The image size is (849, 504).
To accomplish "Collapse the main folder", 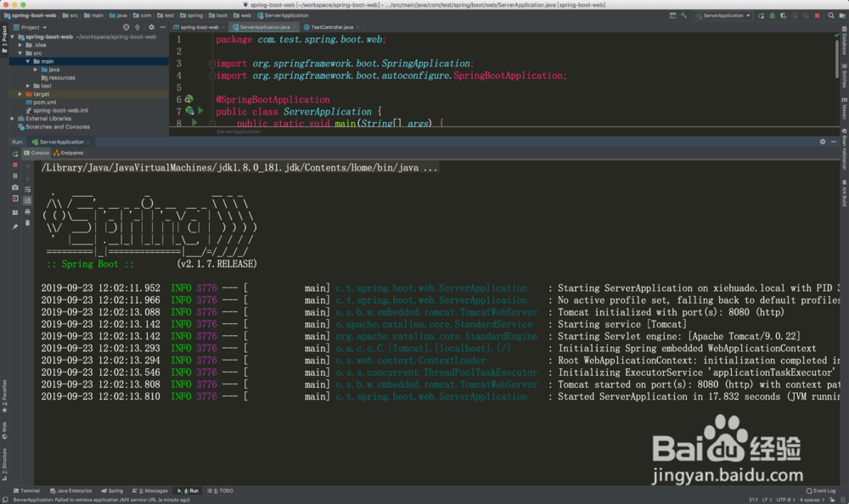I will (x=28, y=61).
